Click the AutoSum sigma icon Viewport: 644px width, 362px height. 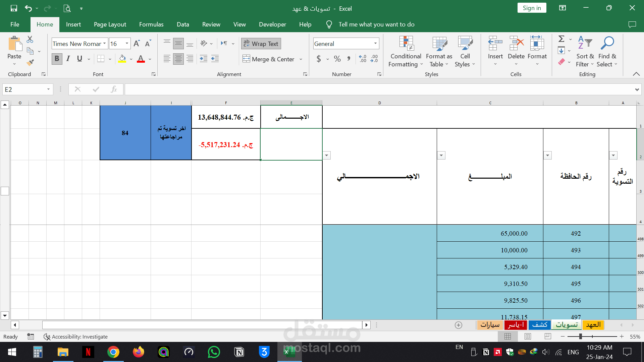click(561, 39)
